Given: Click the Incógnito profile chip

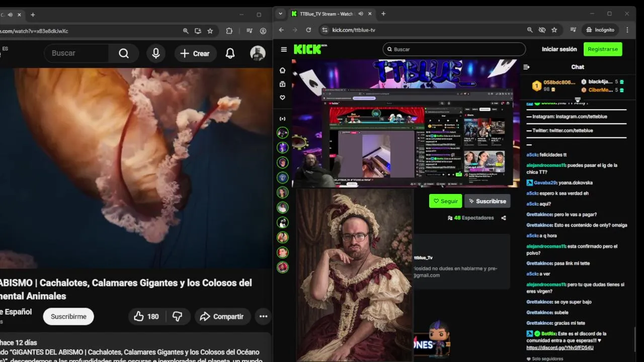Looking at the screenshot, I should [600, 30].
